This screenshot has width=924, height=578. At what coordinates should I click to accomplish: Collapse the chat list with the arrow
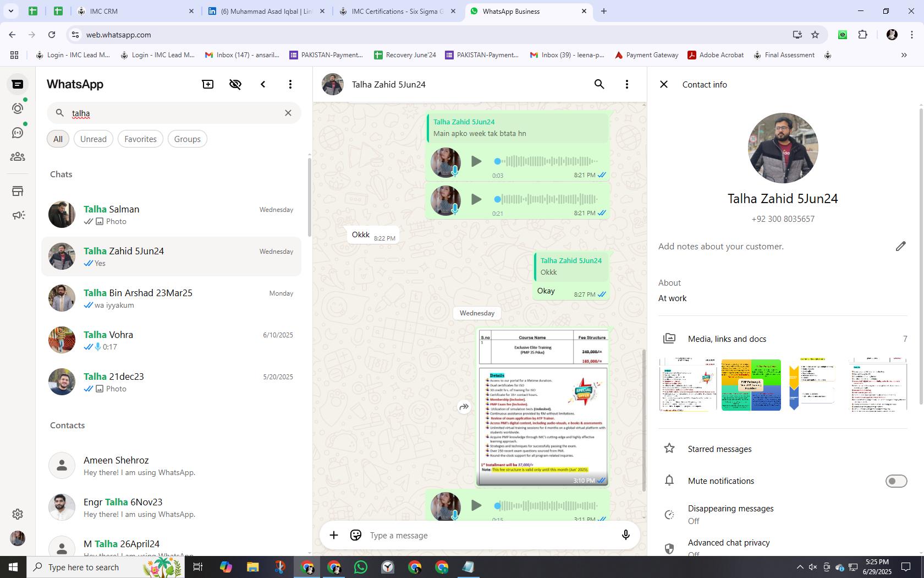click(263, 84)
